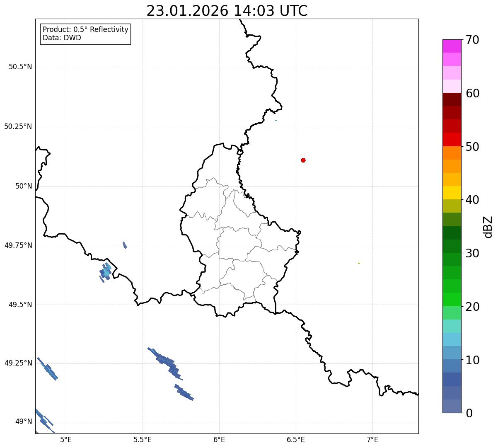The image size is (498, 448).
Task: Click the cyan colorbar segment between 10 and 15
Action: click(452, 339)
